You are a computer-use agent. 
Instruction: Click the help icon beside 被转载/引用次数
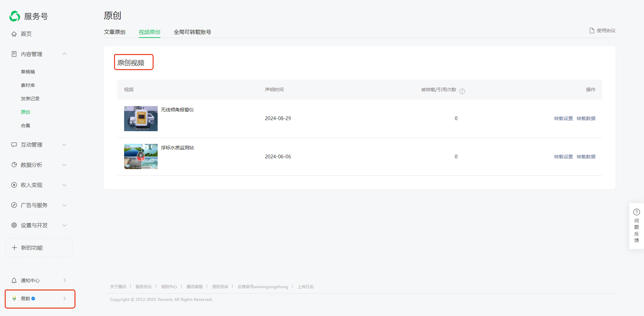(462, 91)
